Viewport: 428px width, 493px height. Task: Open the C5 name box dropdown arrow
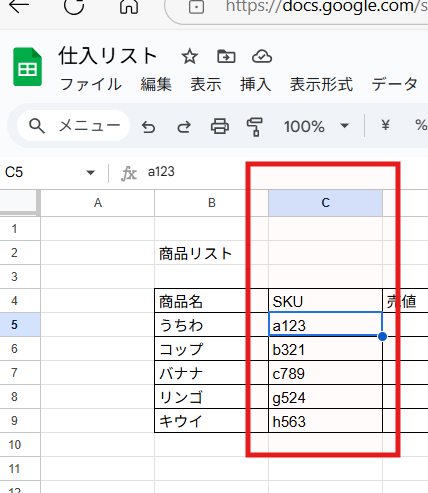pos(90,173)
